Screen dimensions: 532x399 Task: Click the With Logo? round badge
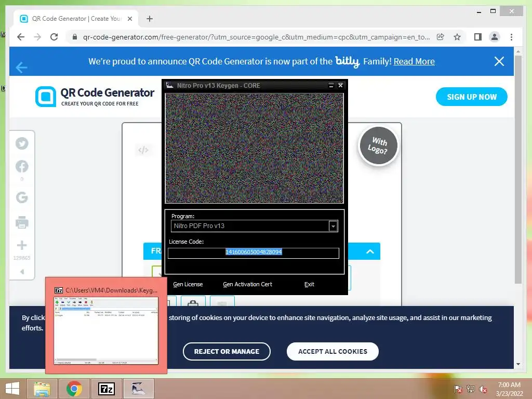coord(378,146)
